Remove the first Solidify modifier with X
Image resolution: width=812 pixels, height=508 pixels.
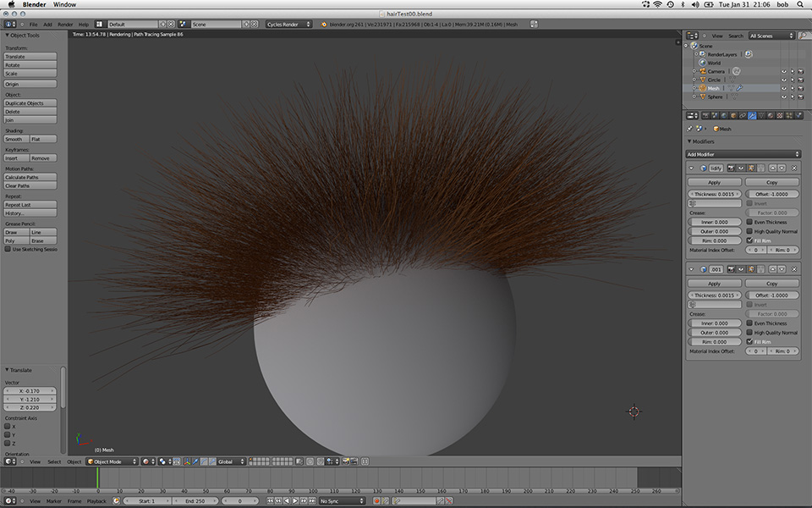click(794, 168)
